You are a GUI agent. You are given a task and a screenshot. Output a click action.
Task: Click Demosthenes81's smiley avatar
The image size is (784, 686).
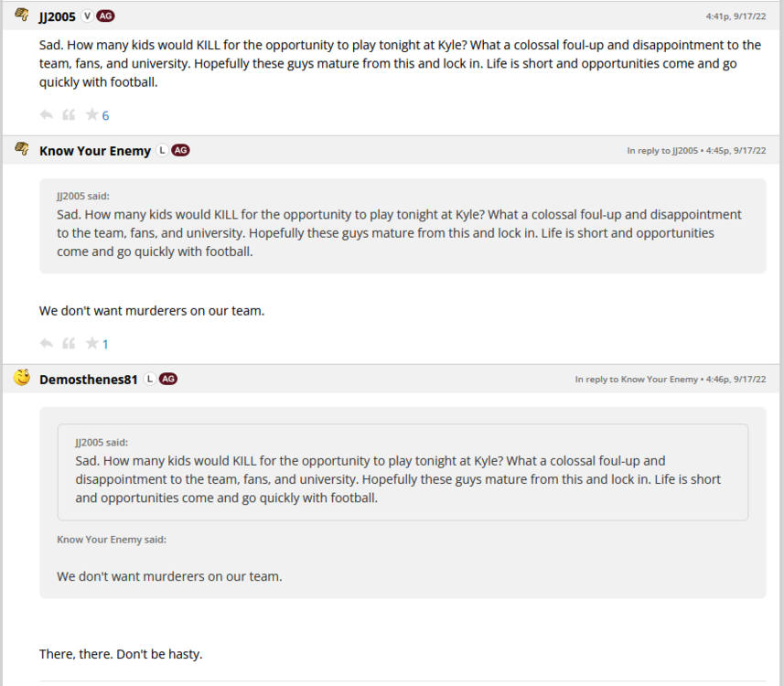[x=22, y=378]
